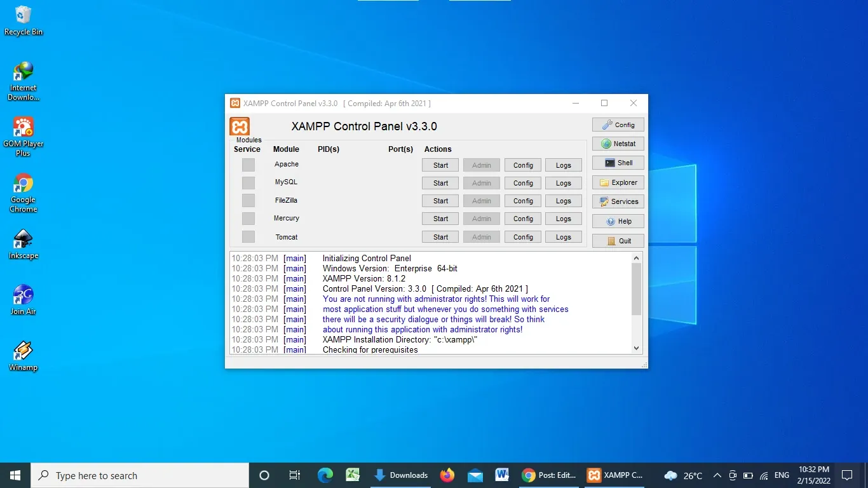Open the Downloads taskbar window
Viewport: 868px width, 488px height.
(x=401, y=475)
